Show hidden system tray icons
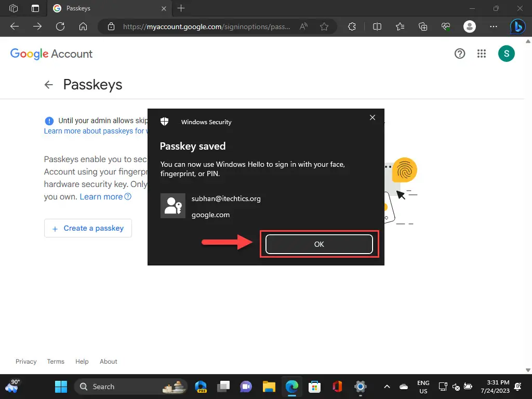This screenshot has width=532, height=399. (x=387, y=387)
